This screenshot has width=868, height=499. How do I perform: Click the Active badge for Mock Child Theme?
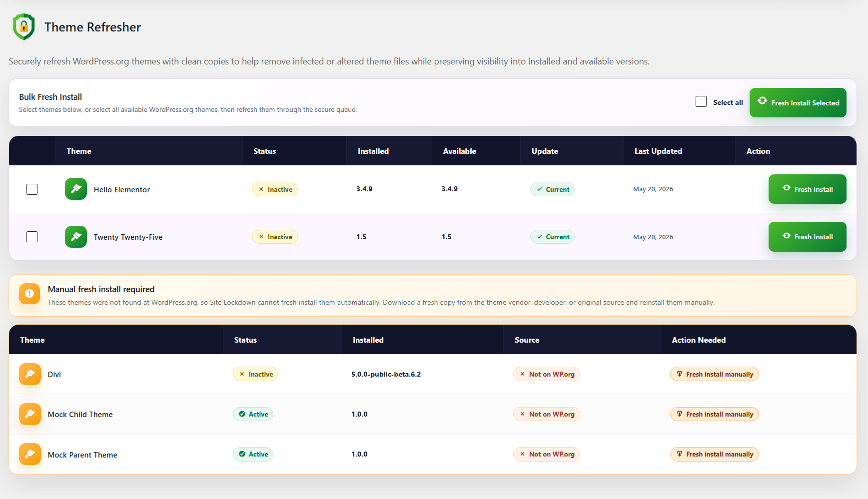[253, 414]
